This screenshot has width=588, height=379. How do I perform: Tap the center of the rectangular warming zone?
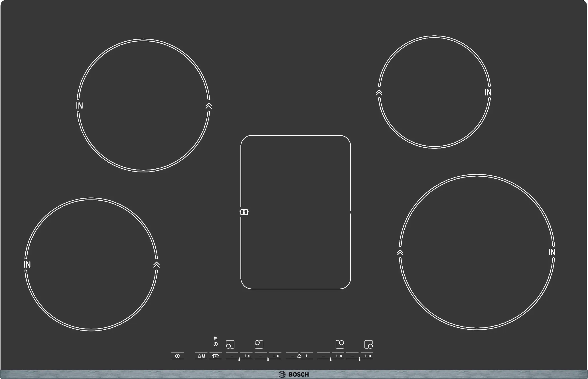tap(296, 212)
